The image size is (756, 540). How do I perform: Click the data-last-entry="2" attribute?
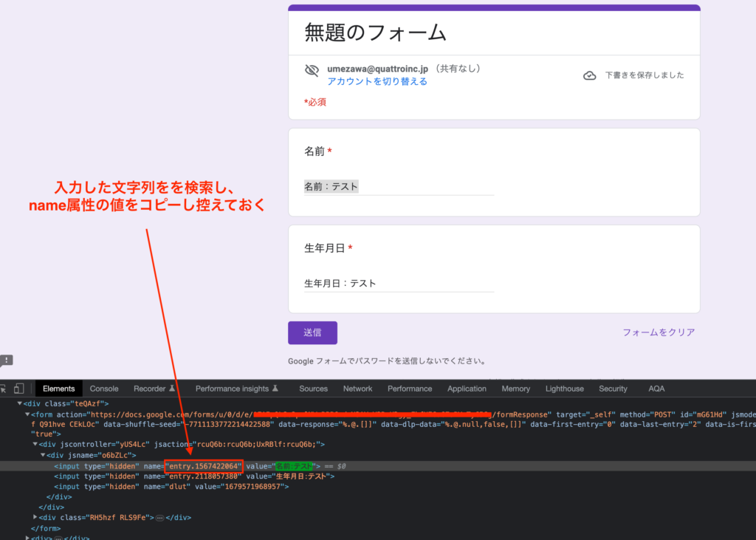coord(660,425)
